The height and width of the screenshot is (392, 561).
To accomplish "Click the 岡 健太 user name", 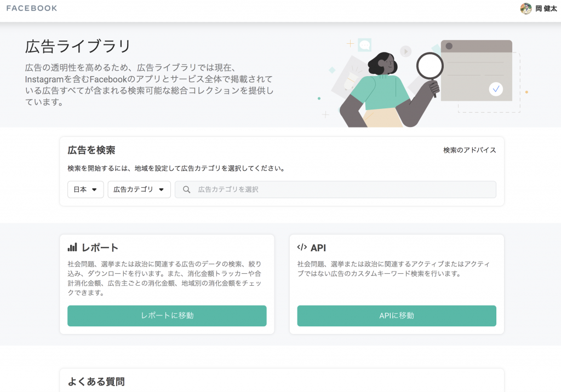I will [x=546, y=9].
